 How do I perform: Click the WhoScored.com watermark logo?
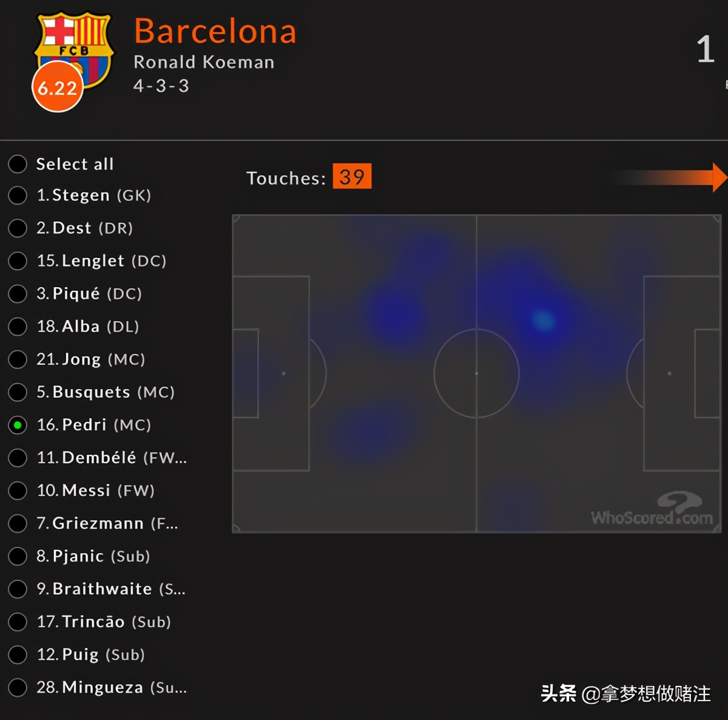pos(652,511)
